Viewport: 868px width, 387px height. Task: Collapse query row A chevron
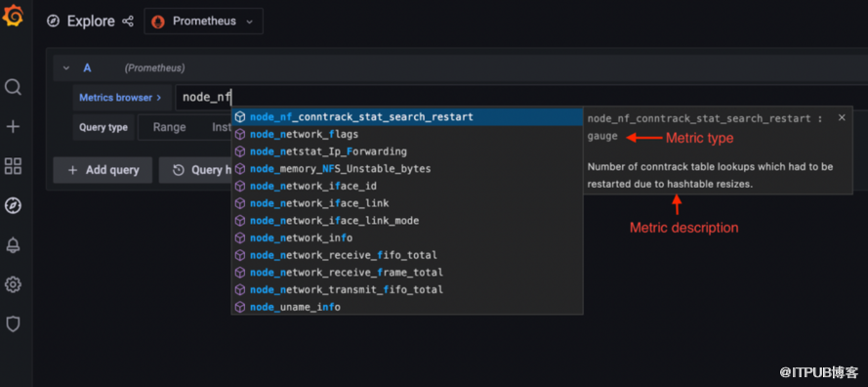tap(66, 68)
